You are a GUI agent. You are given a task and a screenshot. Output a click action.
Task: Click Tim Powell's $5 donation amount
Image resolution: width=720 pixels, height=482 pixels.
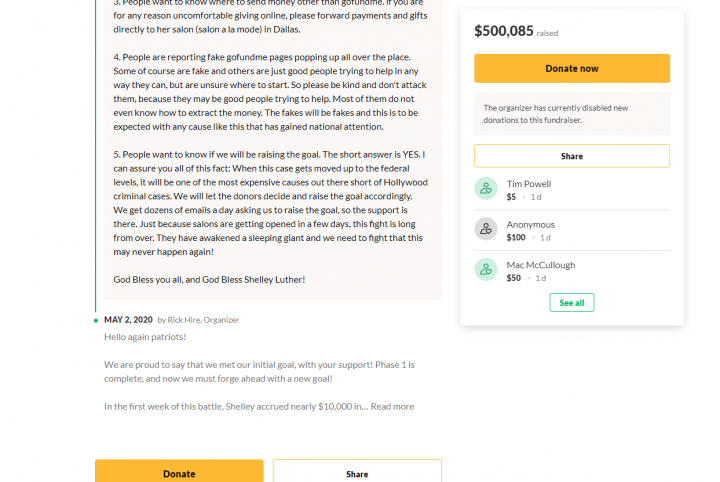click(x=511, y=197)
